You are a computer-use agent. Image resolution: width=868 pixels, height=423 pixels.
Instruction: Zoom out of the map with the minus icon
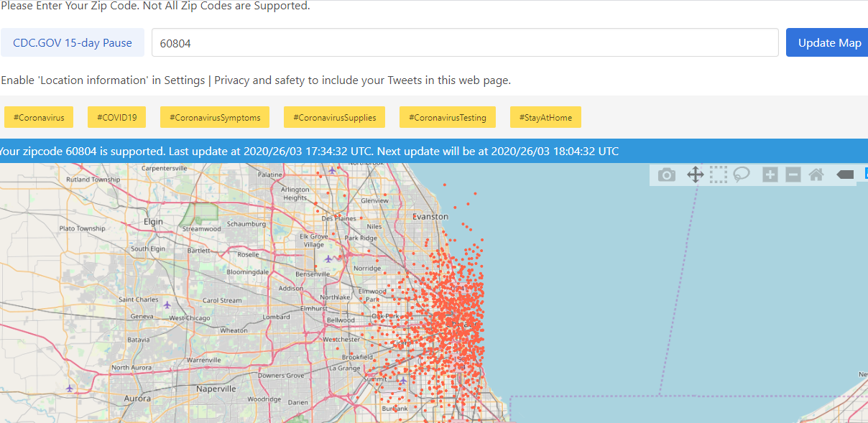(x=793, y=175)
